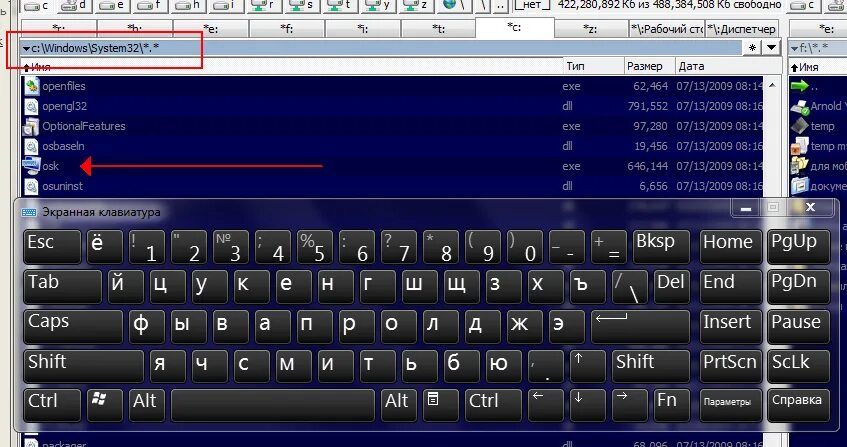Click scroll-up arrow of left file list
This screenshot has height=447, width=847.
click(x=772, y=85)
